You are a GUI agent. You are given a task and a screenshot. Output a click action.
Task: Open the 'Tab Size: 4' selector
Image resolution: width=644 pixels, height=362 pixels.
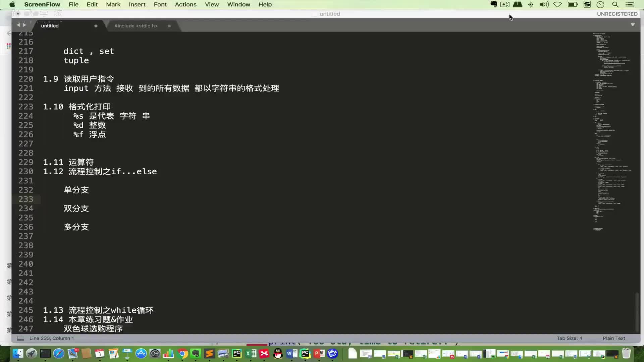pos(570,338)
